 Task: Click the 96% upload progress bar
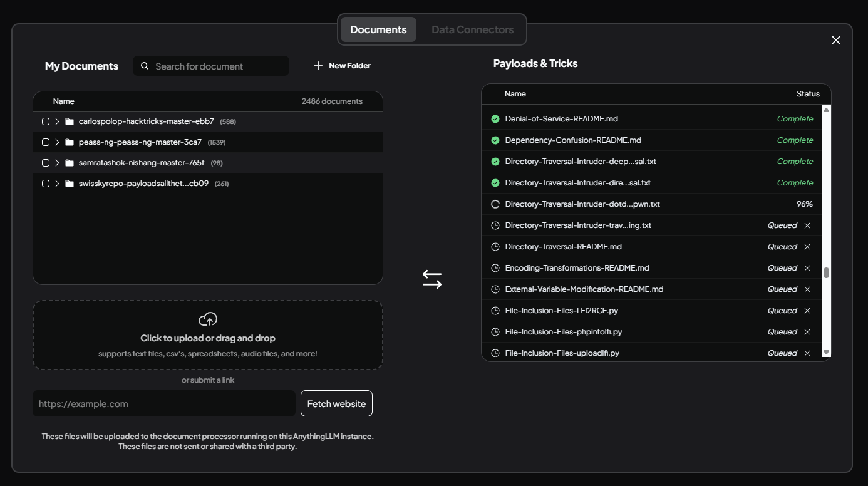[762, 204]
